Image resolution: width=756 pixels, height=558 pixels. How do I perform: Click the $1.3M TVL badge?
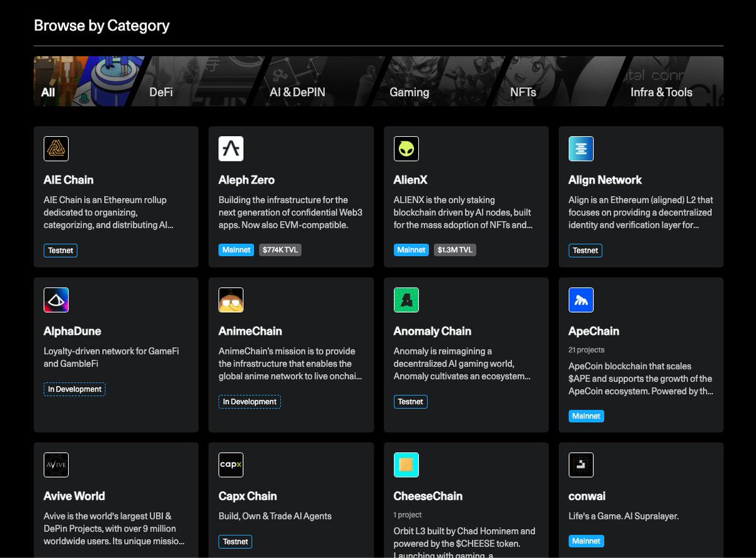(x=455, y=250)
